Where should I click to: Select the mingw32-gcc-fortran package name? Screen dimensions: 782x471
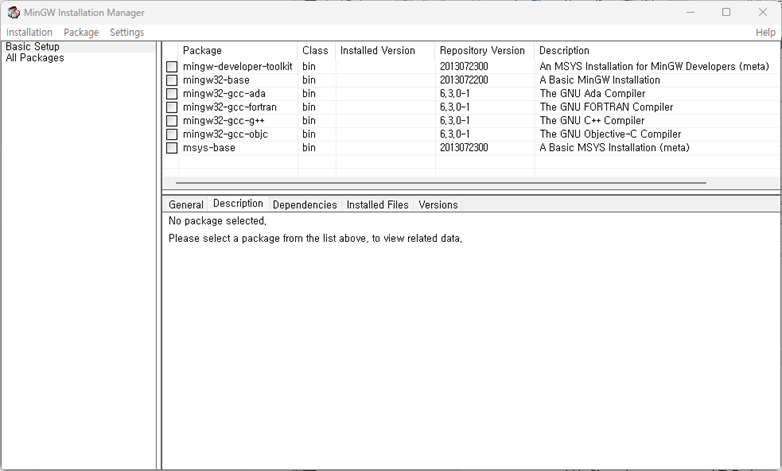click(x=229, y=107)
